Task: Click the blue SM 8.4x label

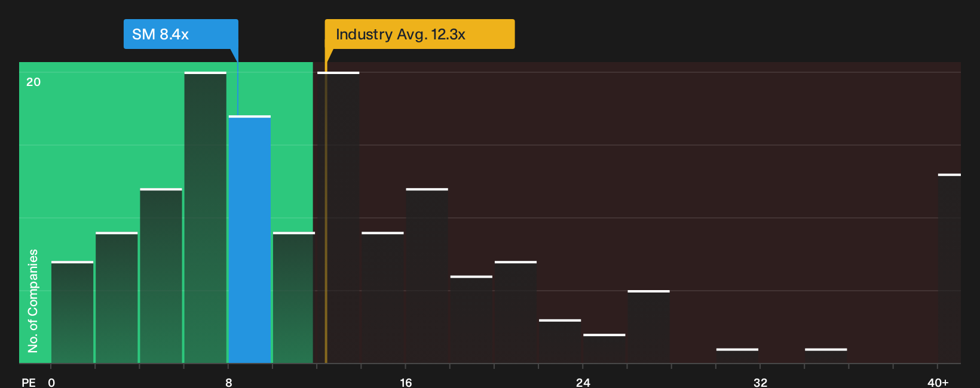Action: [180, 34]
